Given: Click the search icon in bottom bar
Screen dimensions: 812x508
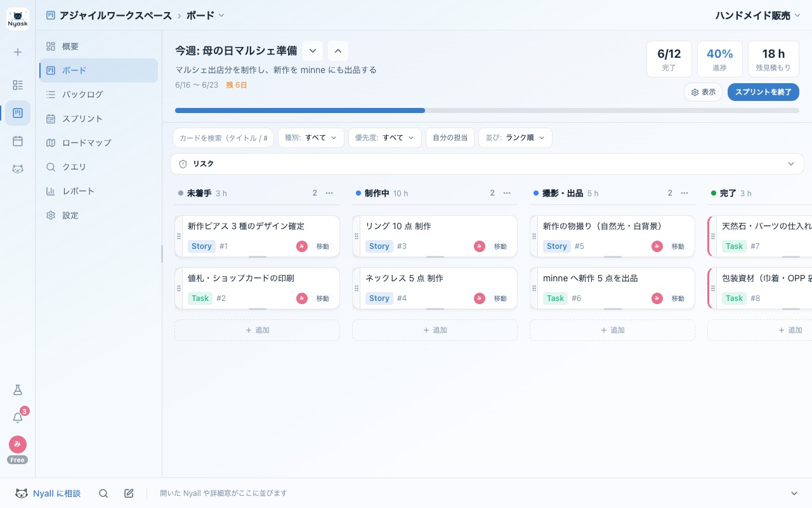Looking at the screenshot, I should [103, 493].
